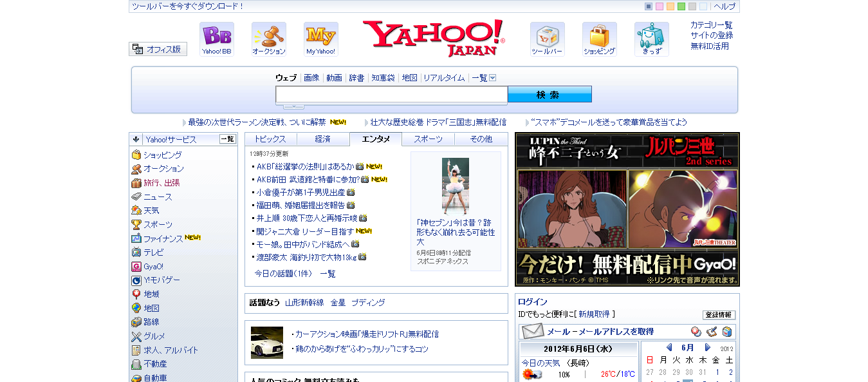Click the mail envelope icon
868x382 pixels.
[x=533, y=332]
